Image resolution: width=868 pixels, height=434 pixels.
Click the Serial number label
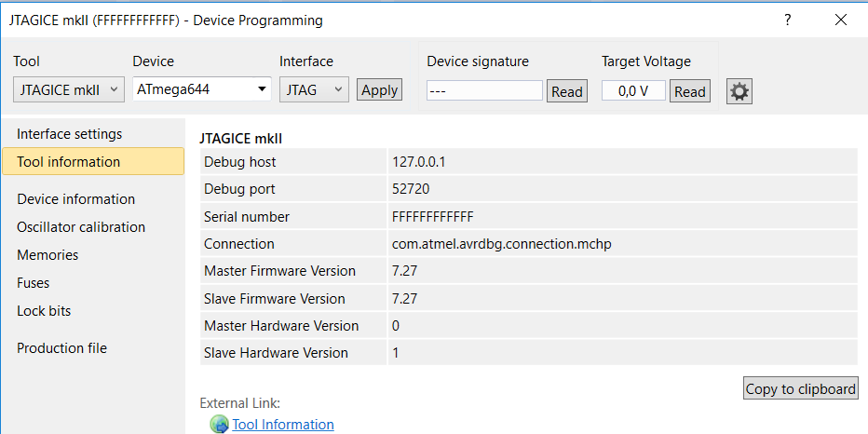[x=247, y=216]
